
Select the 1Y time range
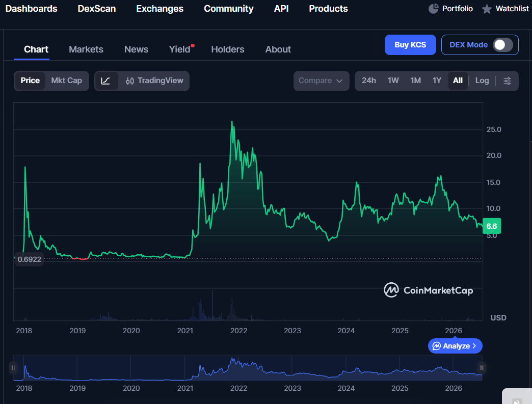[x=437, y=80]
